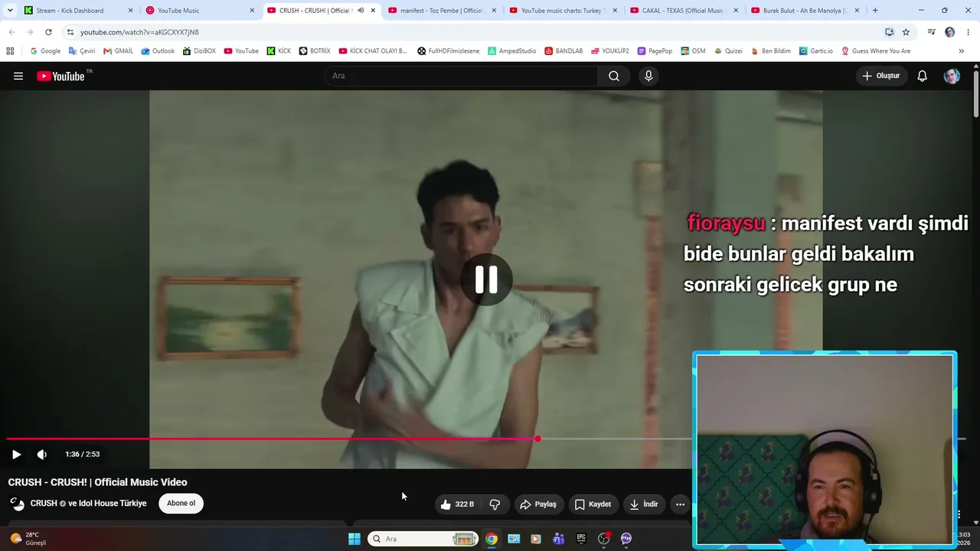980x551 pixels.
Task: Save the video with the Kaydet button
Action: click(593, 504)
